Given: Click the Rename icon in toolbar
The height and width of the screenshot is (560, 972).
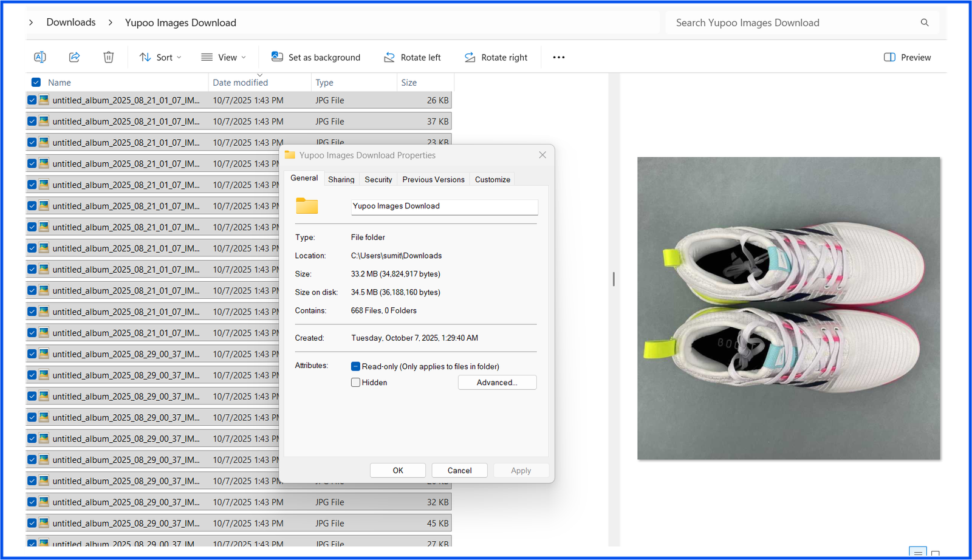Looking at the screenshot, I should [40, 57].
